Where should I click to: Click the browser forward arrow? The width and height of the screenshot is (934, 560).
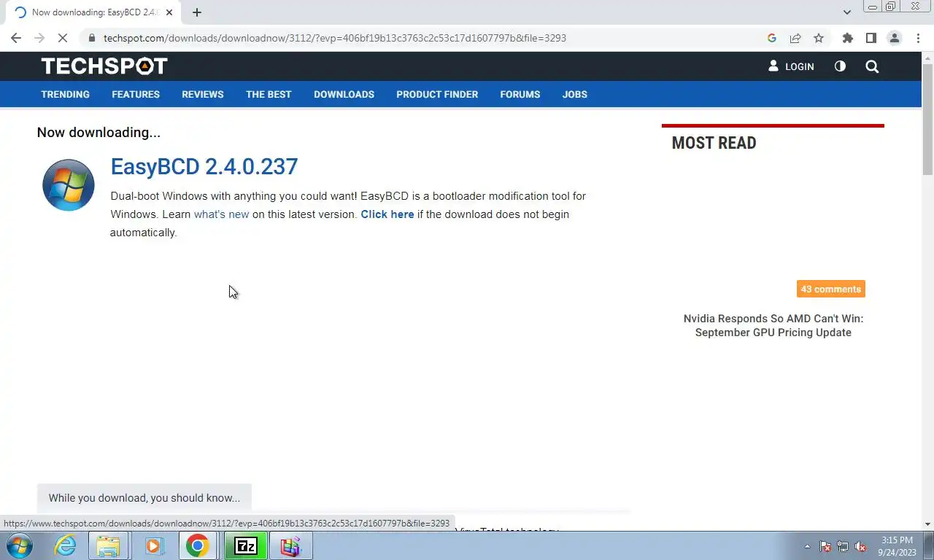click(x=39, y=38)
